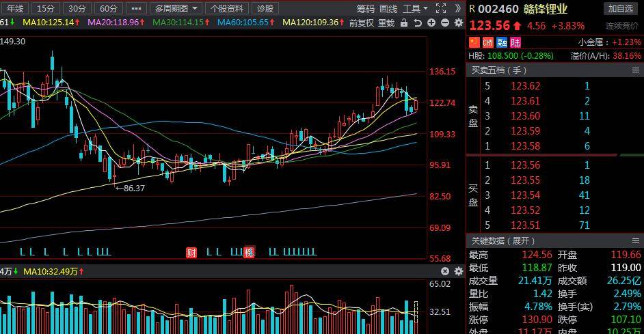
Task: Toggle 重装 chart overlay option
Action: (386, 23)
